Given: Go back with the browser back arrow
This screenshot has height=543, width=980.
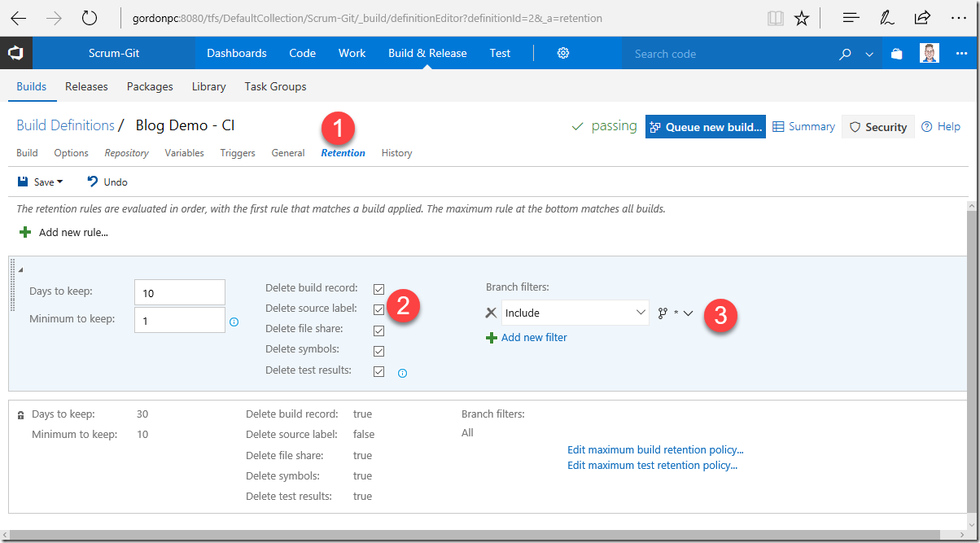Looking at the screenshot, I should point(18,18).
